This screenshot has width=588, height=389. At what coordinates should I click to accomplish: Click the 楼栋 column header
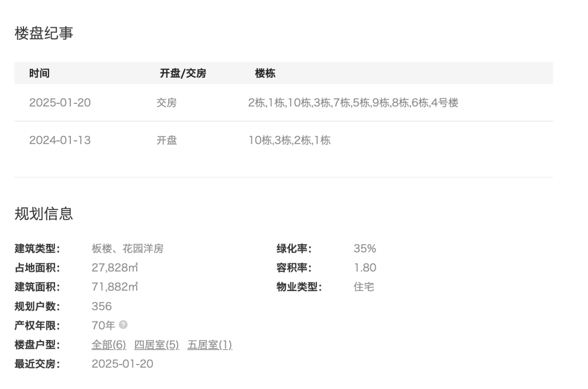[x=265, y=73]
